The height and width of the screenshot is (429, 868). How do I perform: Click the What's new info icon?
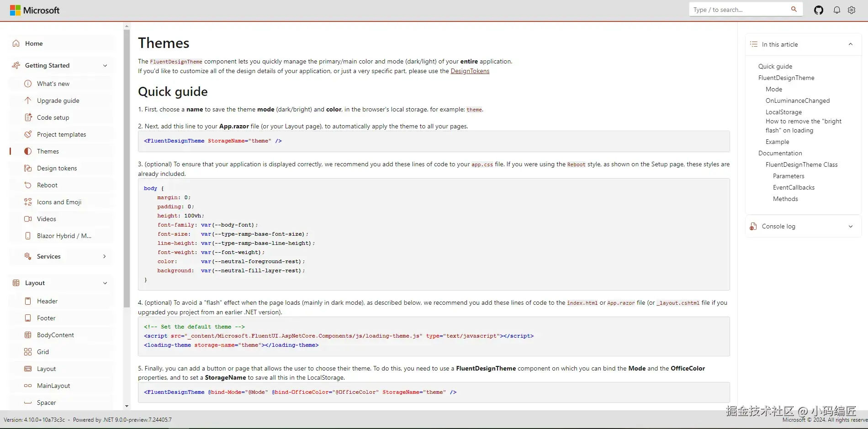[28, 84]
